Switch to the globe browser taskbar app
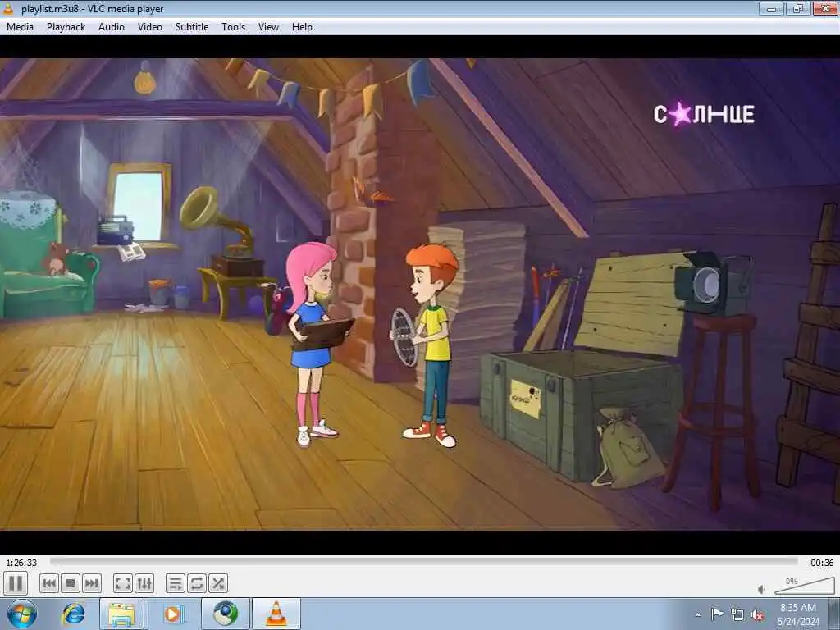 pyautogui.click(x=225, y=614)
